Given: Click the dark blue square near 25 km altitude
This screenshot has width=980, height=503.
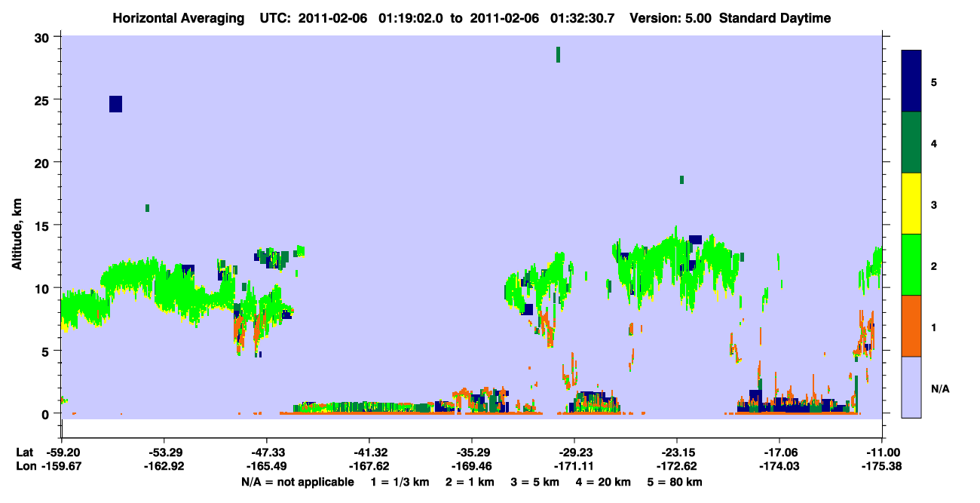Looking at the screenshot, I should pyautogui.click(x=115, y=104).
